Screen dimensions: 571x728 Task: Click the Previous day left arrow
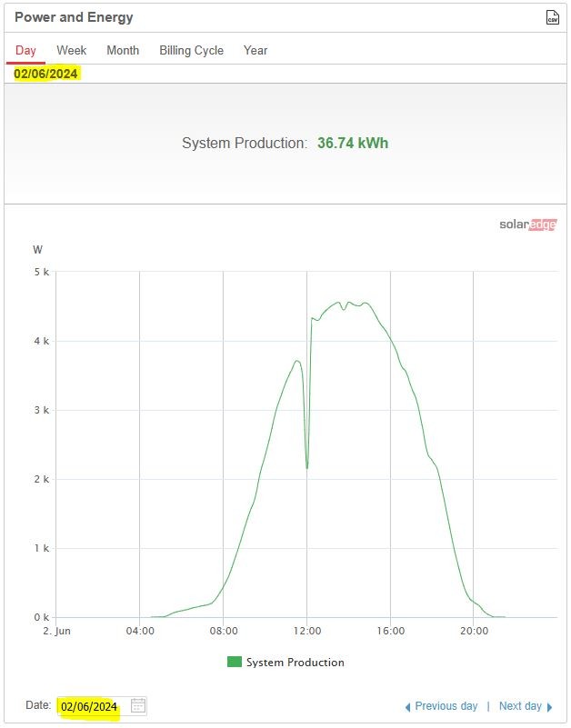pyautogui.click(x=408, y=707)
